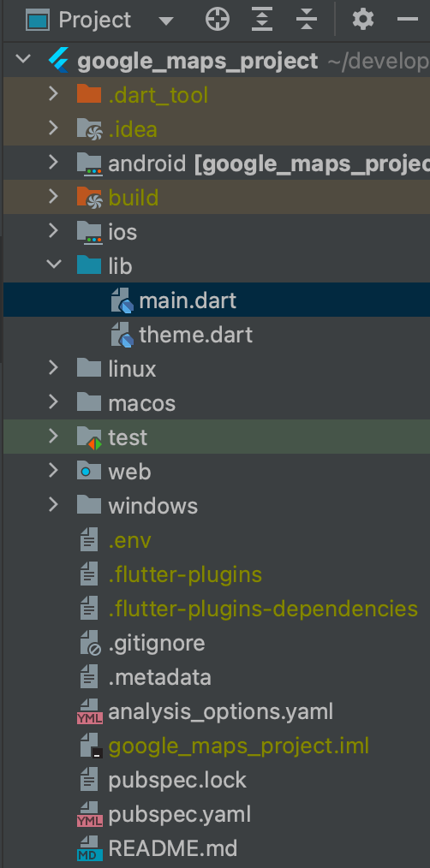The width and height of the screenshot is (430, 868).
Task: Expand the ios folder chevron
Action: (x=53, y=231)
